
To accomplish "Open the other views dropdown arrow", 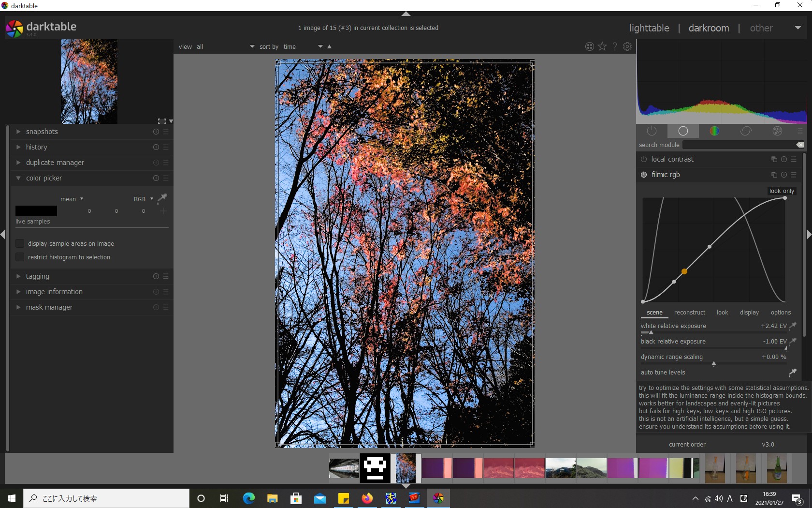I will coord(798,28).
